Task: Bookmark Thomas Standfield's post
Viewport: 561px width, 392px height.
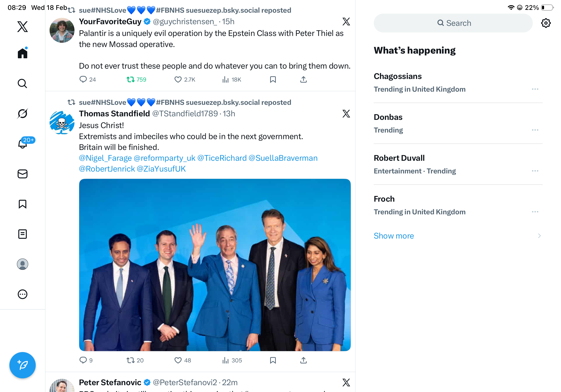Action: (x=273, y=360)
